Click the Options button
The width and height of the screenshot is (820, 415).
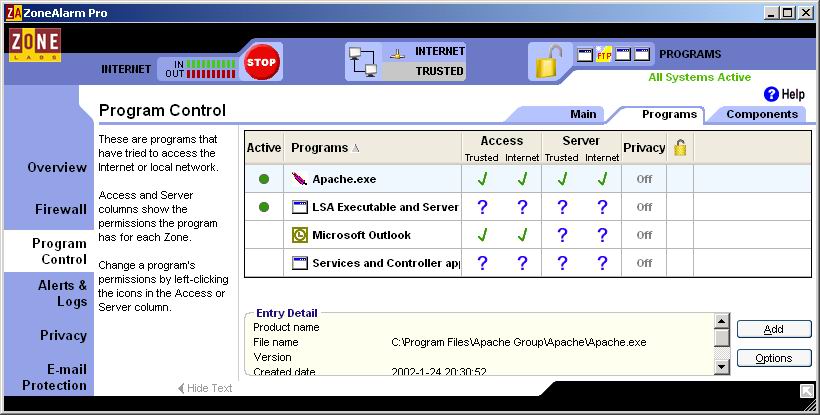point(774,358)
